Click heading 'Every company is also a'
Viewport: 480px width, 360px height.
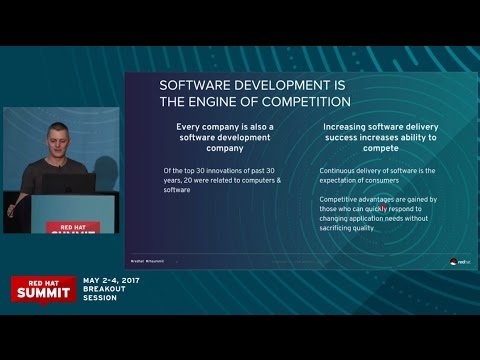225,127
